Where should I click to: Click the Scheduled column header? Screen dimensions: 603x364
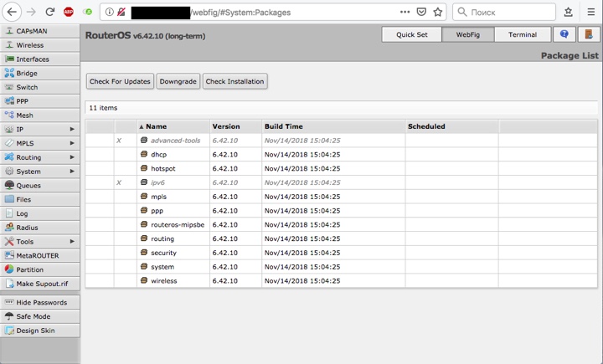point(452,126)
